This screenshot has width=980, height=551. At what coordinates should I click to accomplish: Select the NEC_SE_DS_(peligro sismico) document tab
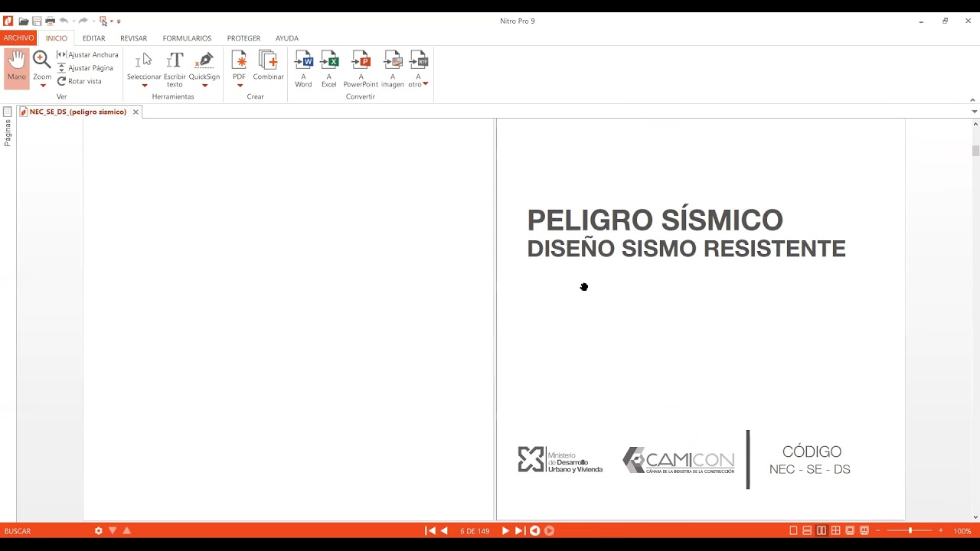[78, 112]
